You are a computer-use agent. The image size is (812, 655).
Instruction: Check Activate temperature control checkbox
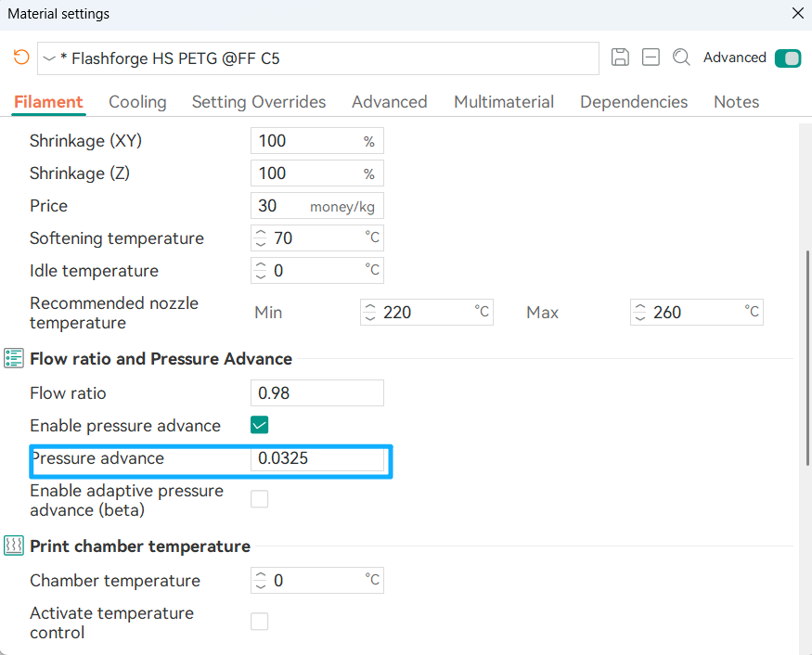[260, 622]
